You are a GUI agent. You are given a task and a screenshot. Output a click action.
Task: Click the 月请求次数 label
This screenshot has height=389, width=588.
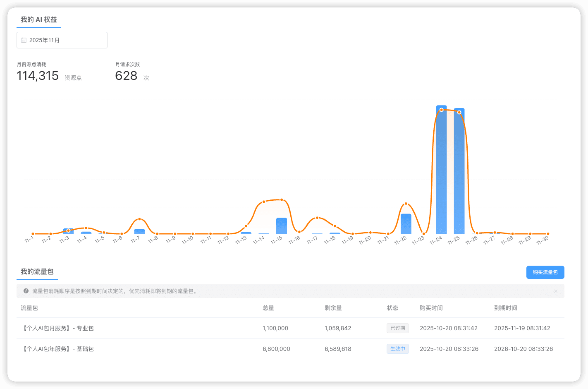[x=127, y=64]
